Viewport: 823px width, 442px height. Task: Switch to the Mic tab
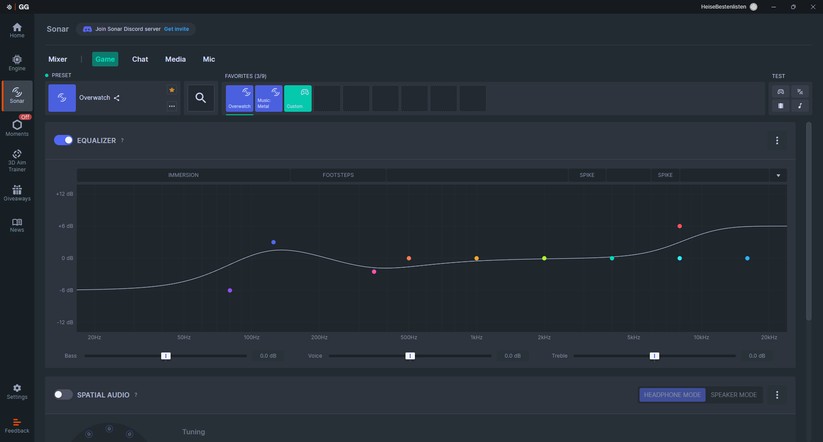(209, 59)
